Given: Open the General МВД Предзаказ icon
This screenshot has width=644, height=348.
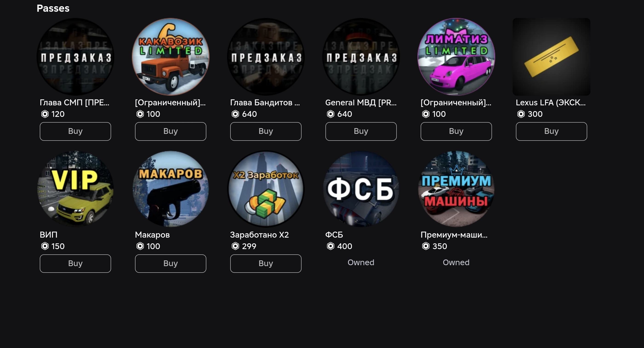Looking at the screenshot, I should tap(361, 57).
